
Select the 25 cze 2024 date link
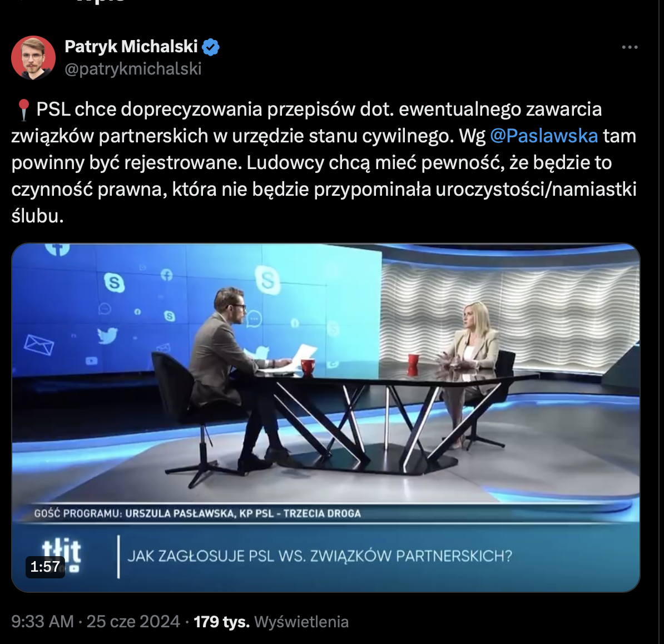(x=133, y=622)
